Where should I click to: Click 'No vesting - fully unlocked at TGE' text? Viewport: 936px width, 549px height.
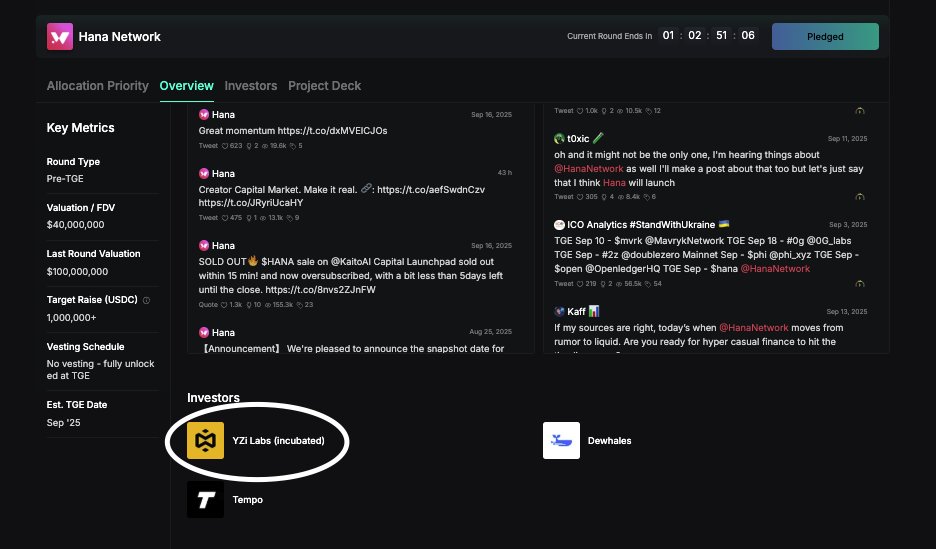(x=100, y=370)
